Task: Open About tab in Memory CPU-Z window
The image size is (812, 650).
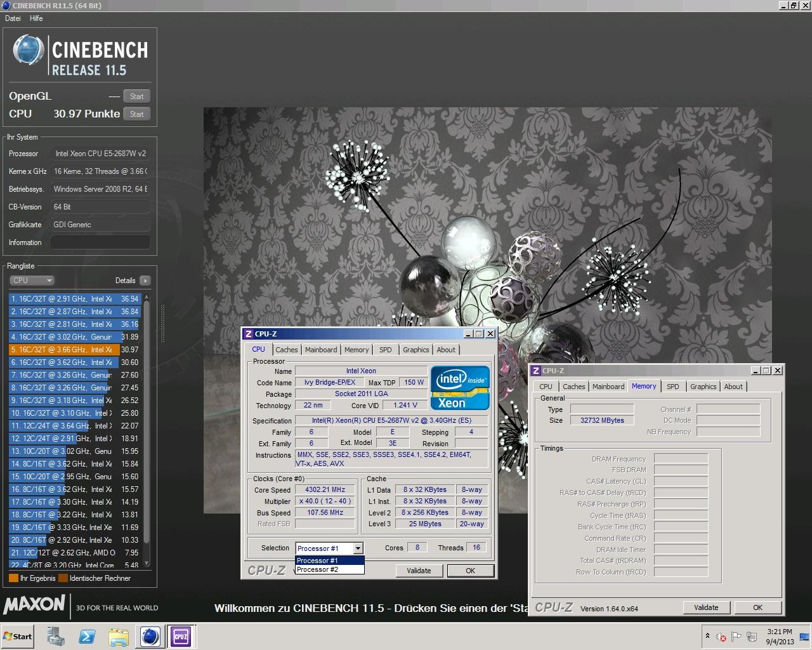Action: pos(733,387)
